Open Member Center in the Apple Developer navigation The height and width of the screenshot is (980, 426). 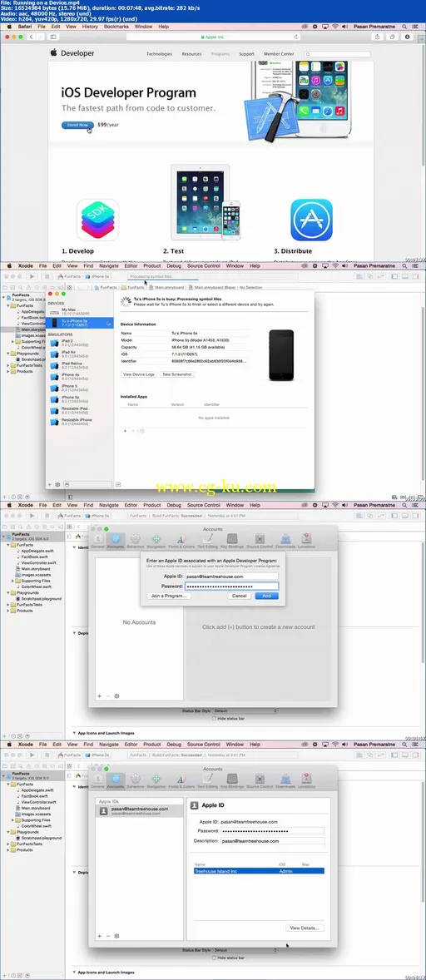(279, 54)
